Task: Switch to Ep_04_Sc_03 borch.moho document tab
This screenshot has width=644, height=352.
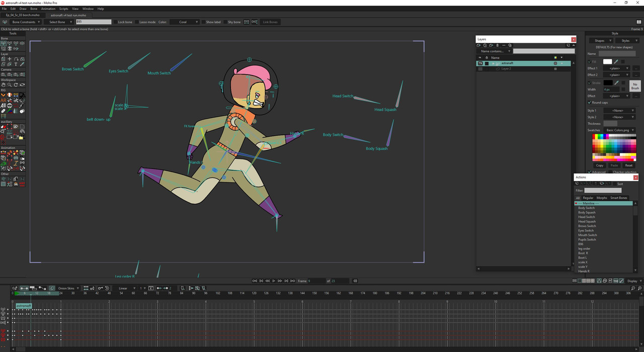Action: pos(23,15)
